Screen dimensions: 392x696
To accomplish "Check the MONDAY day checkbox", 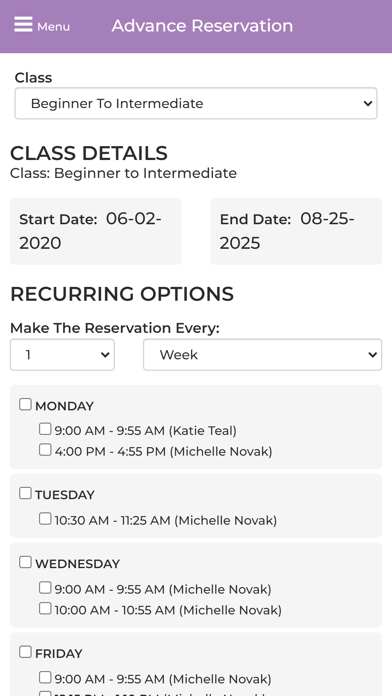I will click(25, 404).
